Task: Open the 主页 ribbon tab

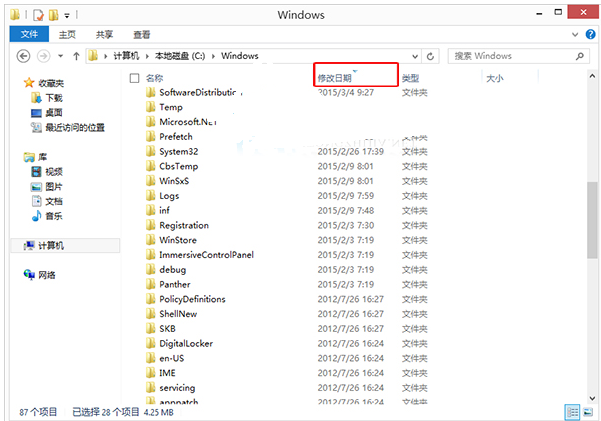Action: click(x=67, y=35)
